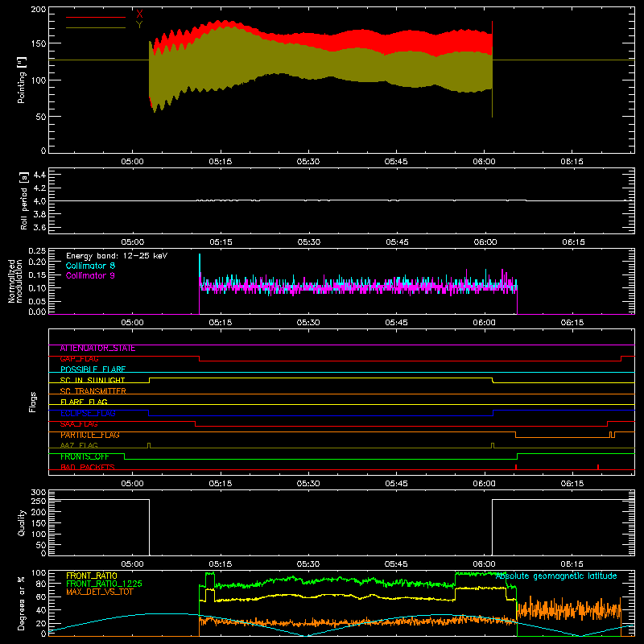
Task: Click the olive Y legend line
Action: click(x=96, y=27)
